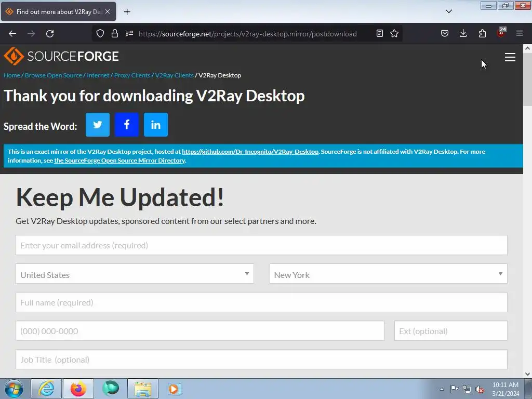Launch Internet Explorer from taskbar
Viewport: 532px width, 399px height.
[46, 389]
